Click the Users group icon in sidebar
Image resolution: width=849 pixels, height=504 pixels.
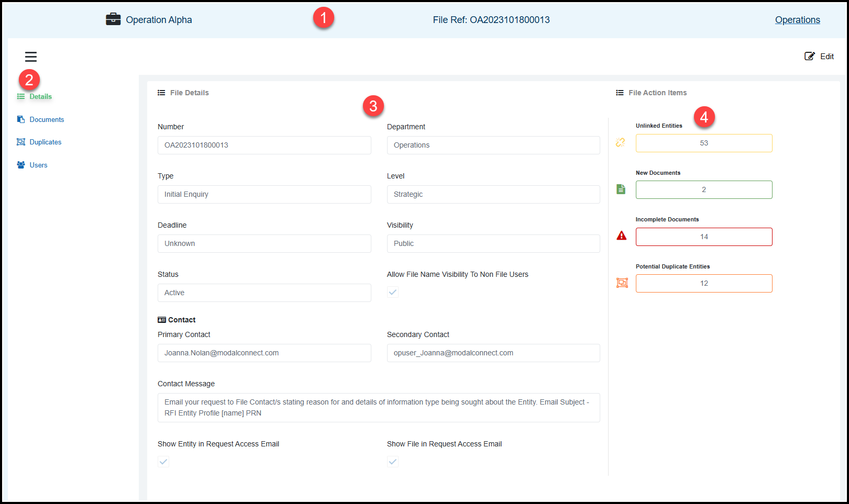pos(21,165)
